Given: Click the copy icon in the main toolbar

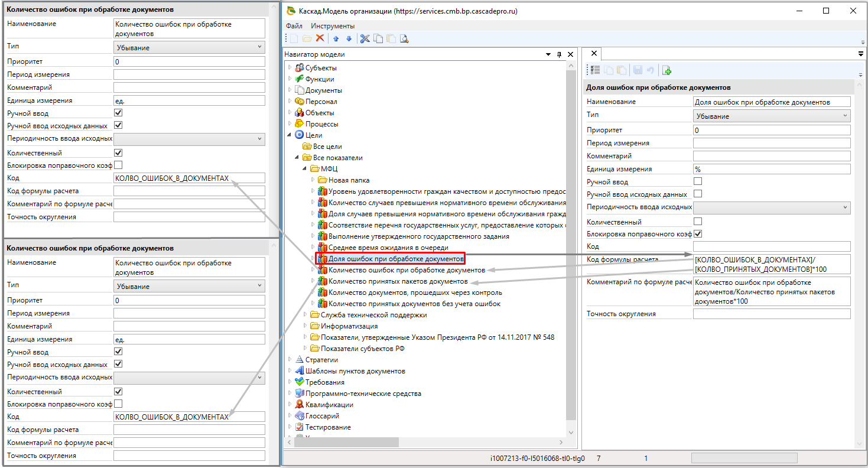Looking at the screenshot, I should [378, 38].
